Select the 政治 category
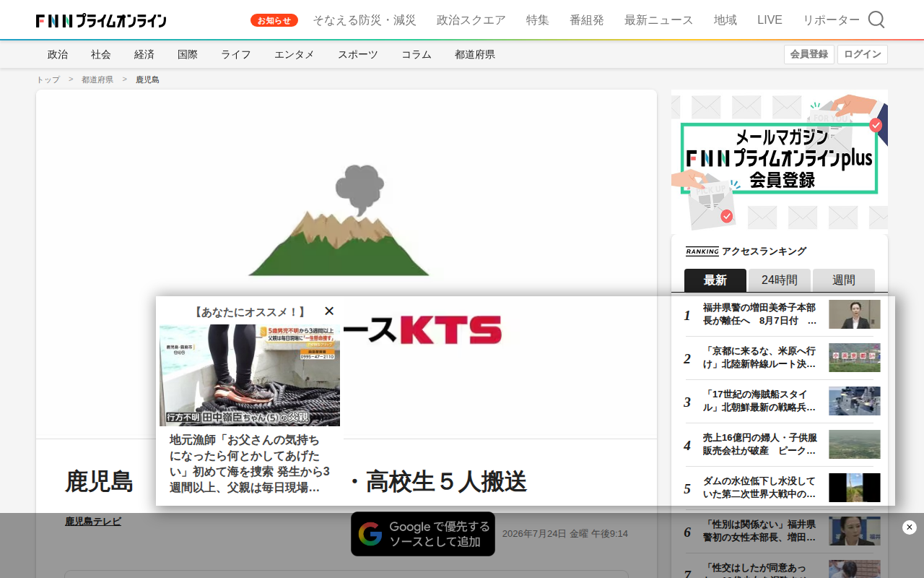Image resolution: width=924 pixels, height=578 pixels. pyautogui.click(x=58, y=54)
